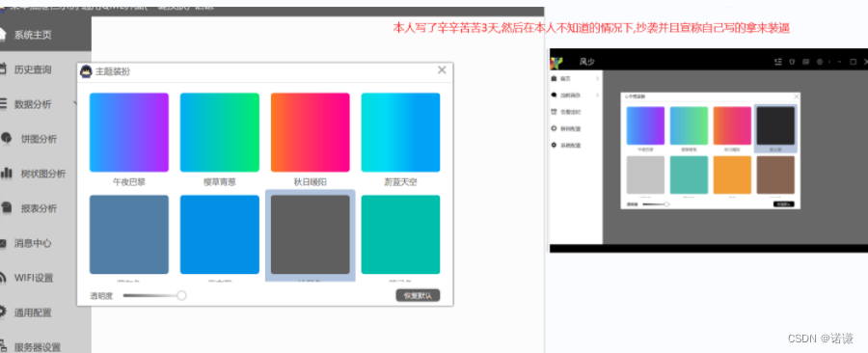Select the 午夜巴黎 gradient theme
868x353 pixels.
pos(129,132)
